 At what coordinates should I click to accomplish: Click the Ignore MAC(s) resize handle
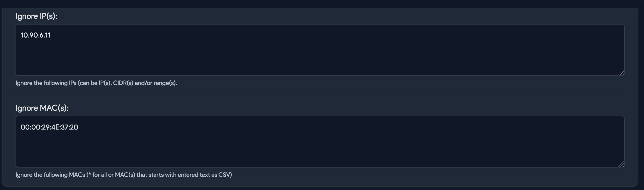(x=621, y=164)
